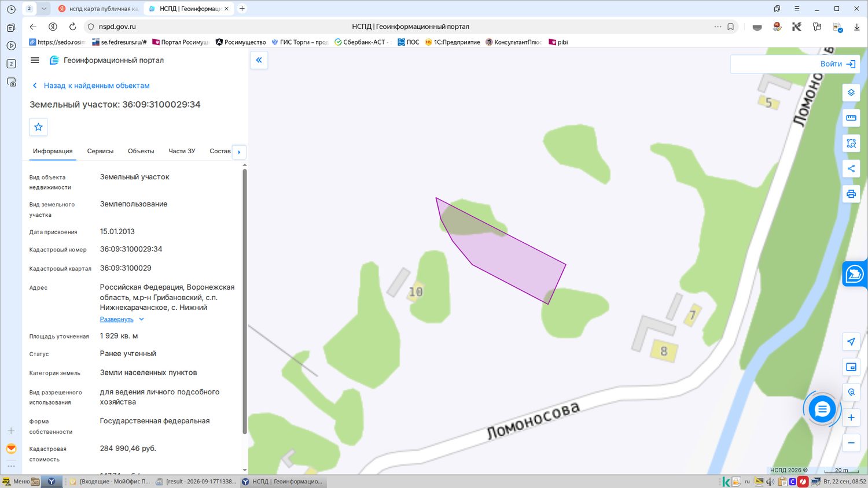Add the land parcel to favorites

pyautogui.click(x=38, y=127)
